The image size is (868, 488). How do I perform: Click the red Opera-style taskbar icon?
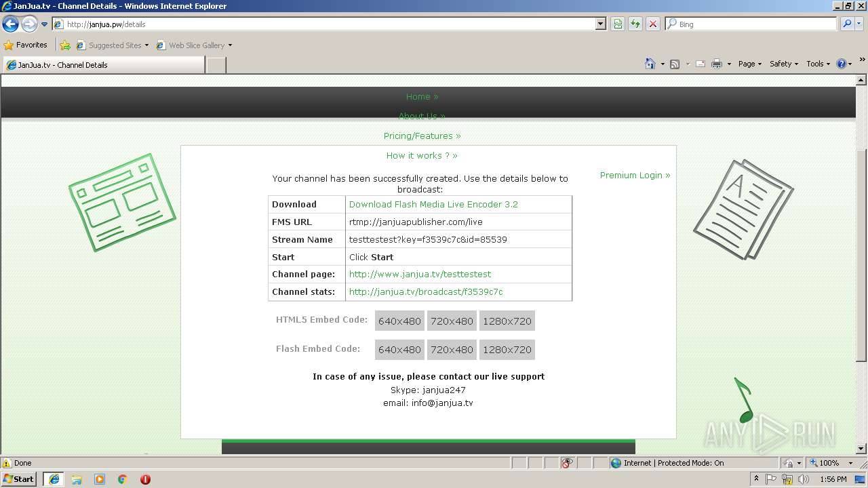point(145,479)
